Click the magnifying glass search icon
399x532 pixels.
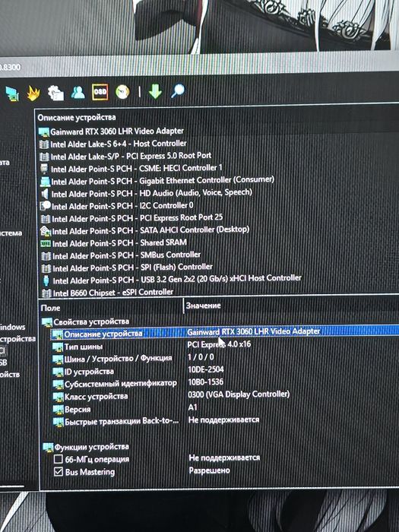tap(178, 90)
